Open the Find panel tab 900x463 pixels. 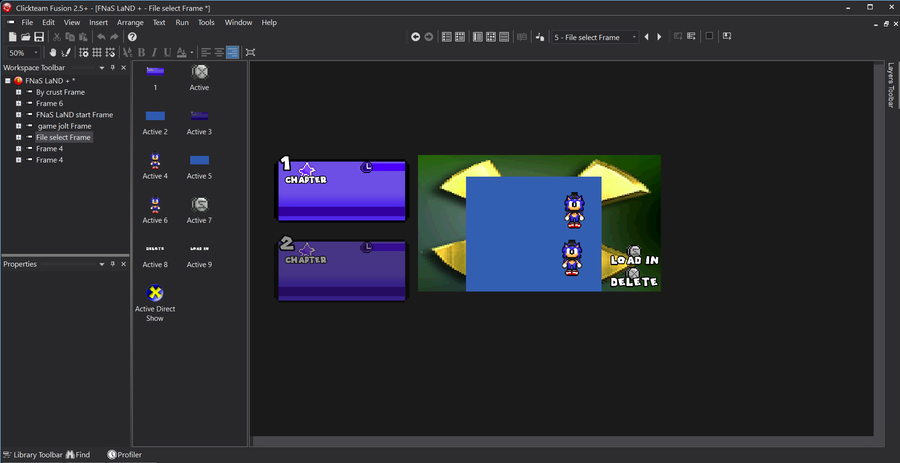point(78,454)
